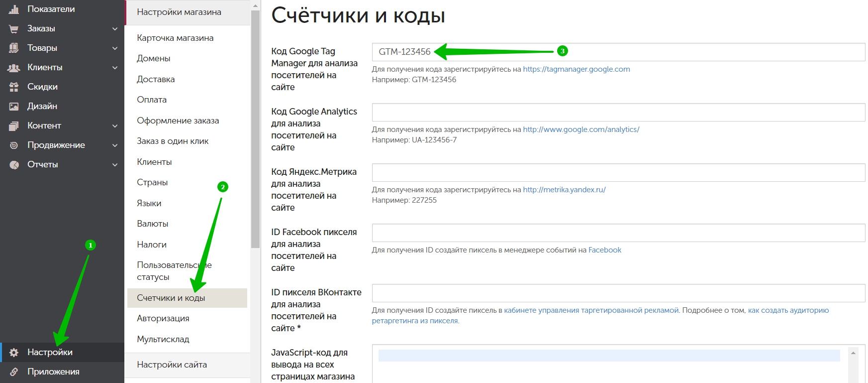Click the Продвижение target icon
Image resolution: width=868 pixels, height=383 pixels.
[x=14, y=145]
